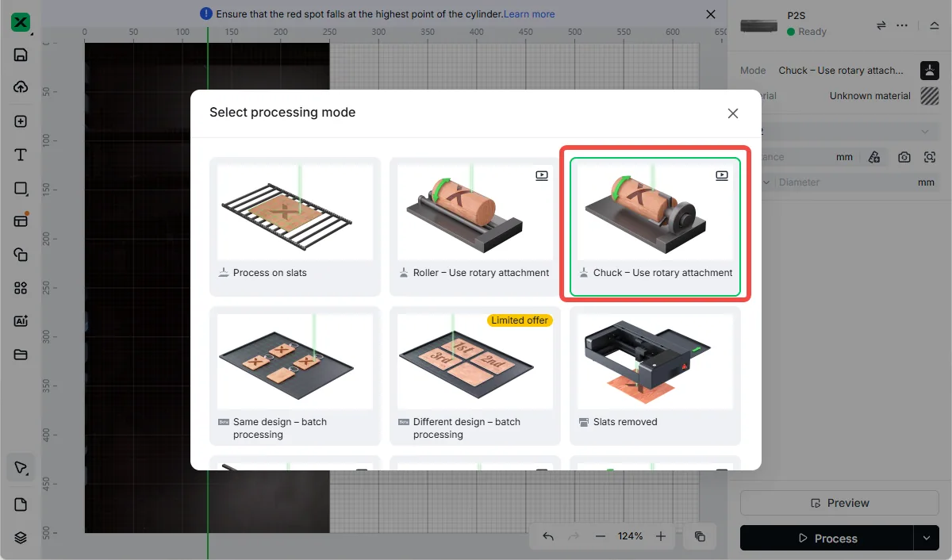Click the processing mode chuck icon button
This screenshot has height=560, width=952.
(x=930, y=70)
